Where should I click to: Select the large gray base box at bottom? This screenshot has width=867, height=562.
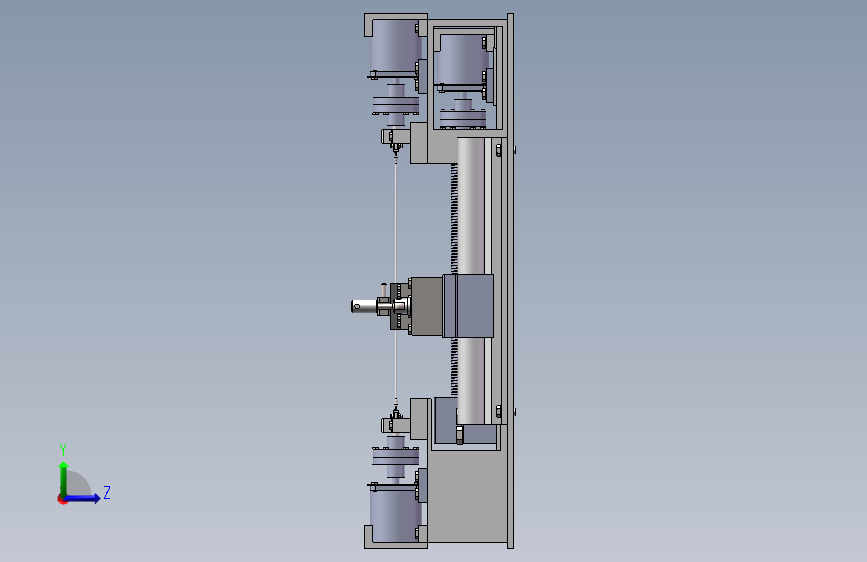(x=468, y=495)
